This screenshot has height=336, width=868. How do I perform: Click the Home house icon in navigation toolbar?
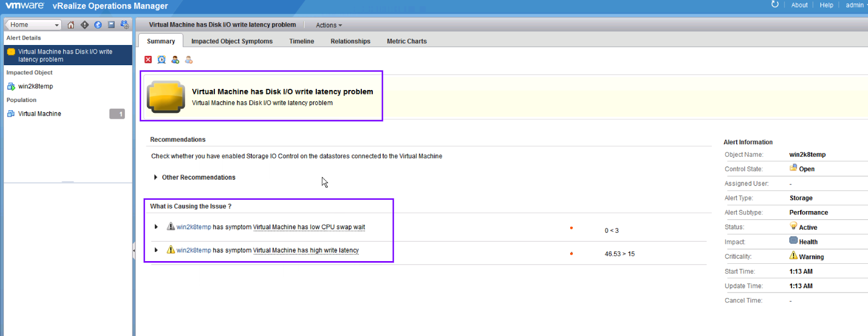(71, 25)
